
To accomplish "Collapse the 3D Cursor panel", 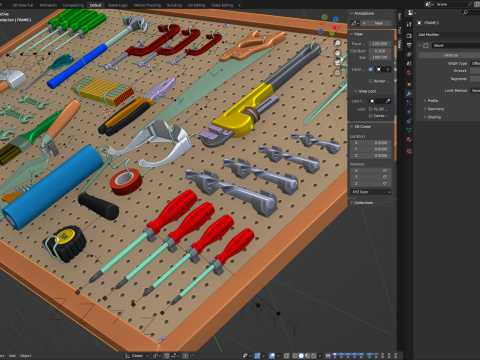I will (351, 126).
